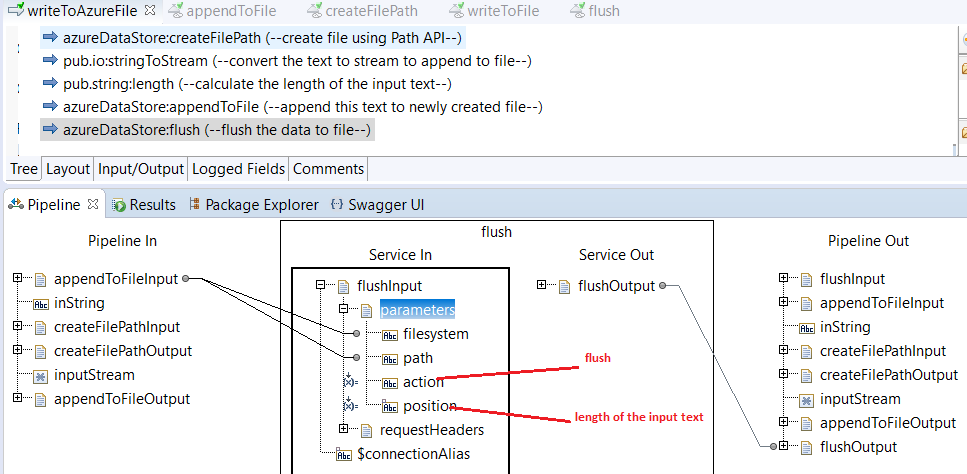Expand createFilePathOutput in Pipeline In
Image resolution: width=967 pixels, height=474 pixels.
tap(17, 350)
